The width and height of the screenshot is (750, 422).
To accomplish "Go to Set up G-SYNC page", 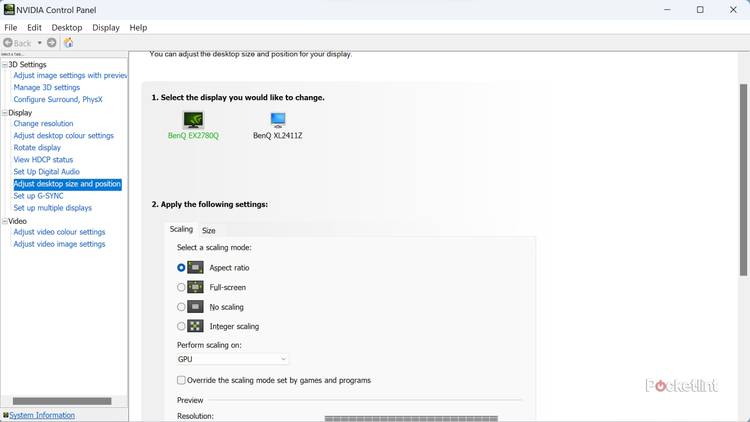I will pos(39,196).
